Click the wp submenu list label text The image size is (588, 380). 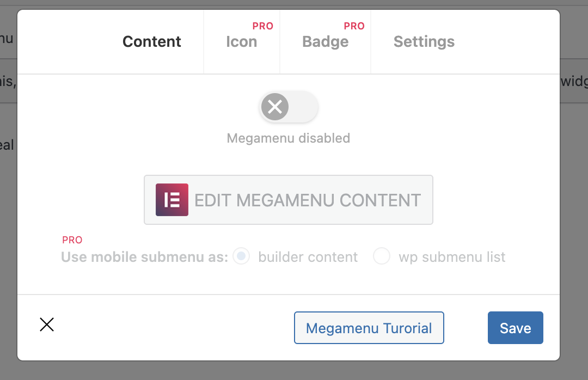pos(452,258)
